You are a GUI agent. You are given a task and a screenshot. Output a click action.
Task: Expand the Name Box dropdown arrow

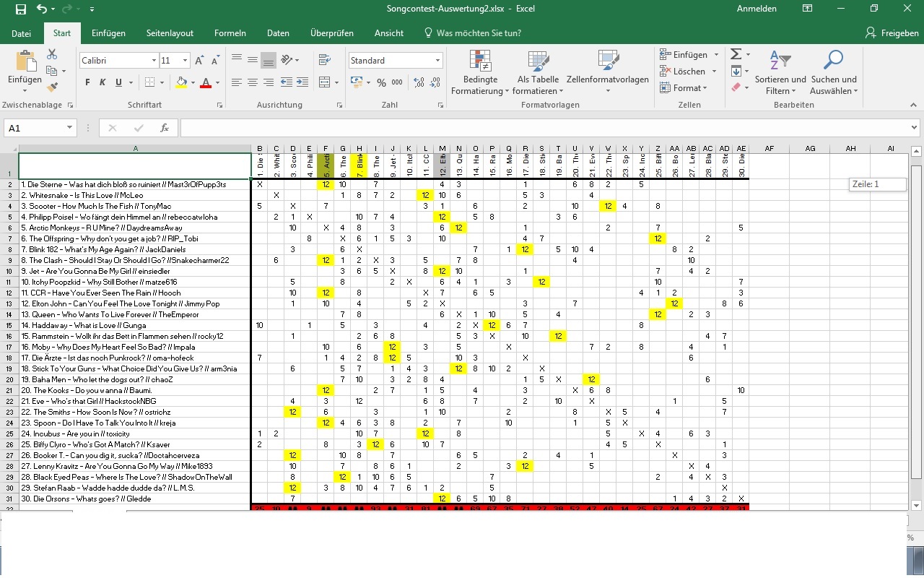point(69,128)
